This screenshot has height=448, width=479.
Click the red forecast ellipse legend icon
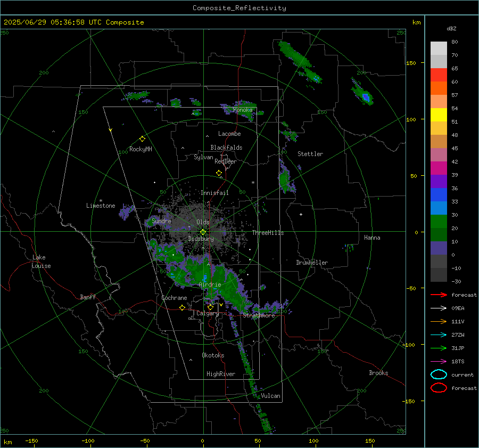tap(439, 388)
